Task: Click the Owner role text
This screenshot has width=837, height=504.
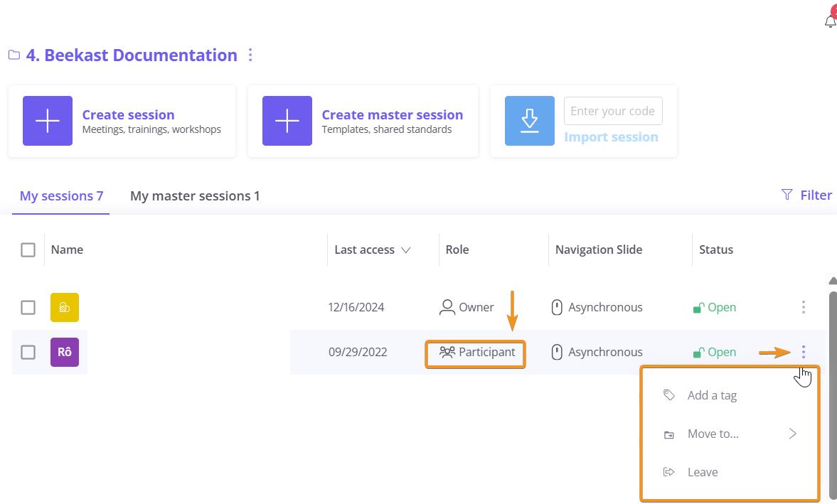Action: pos(476,307)
